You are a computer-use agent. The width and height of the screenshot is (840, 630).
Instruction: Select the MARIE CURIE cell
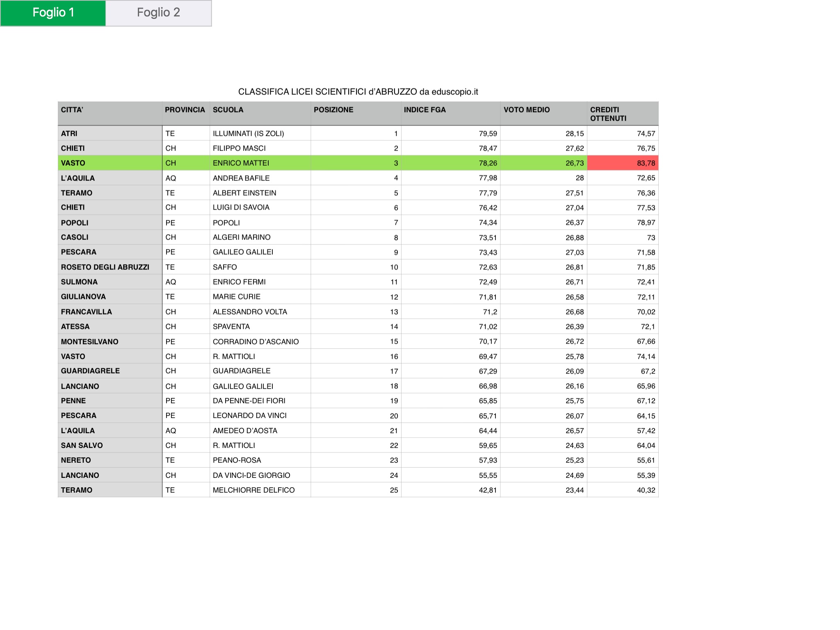(x=260, y=297)
